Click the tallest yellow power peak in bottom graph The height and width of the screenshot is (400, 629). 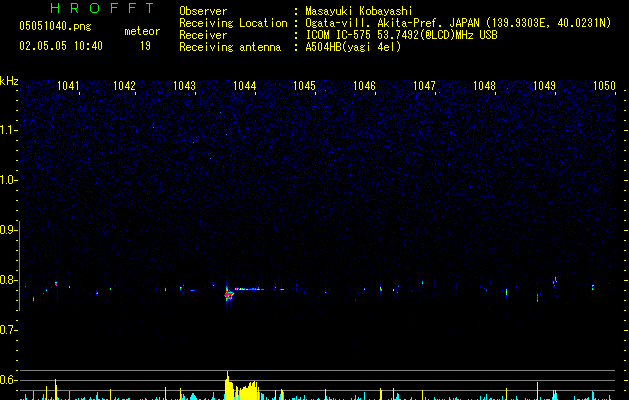(227, 385)
